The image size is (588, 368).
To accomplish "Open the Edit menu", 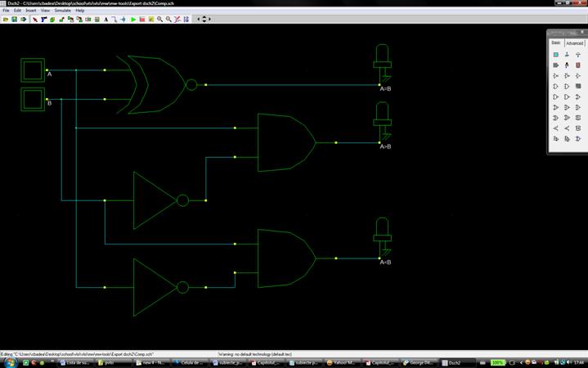I will [x=17, y=11].
